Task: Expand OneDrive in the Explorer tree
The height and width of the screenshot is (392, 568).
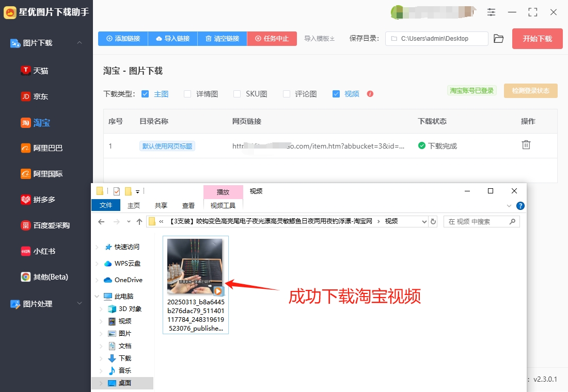Action: point(97,280)
